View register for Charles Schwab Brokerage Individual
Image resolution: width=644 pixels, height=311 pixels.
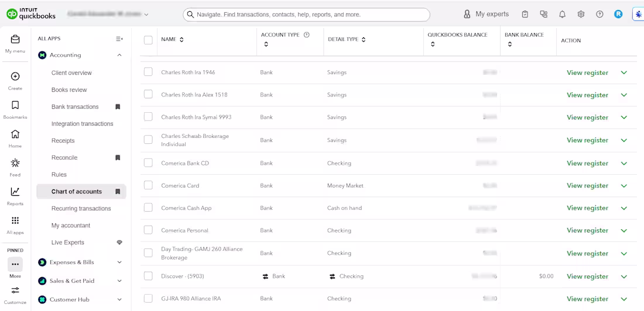(x=587, y=140)
